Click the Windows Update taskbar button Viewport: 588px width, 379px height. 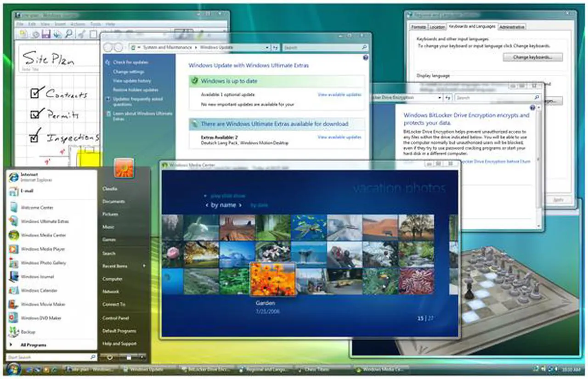[x=148, y=369]
